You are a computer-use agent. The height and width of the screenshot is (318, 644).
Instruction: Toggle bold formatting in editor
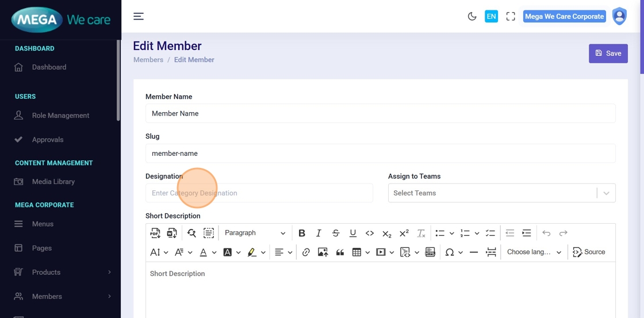[x=301, y=233]
